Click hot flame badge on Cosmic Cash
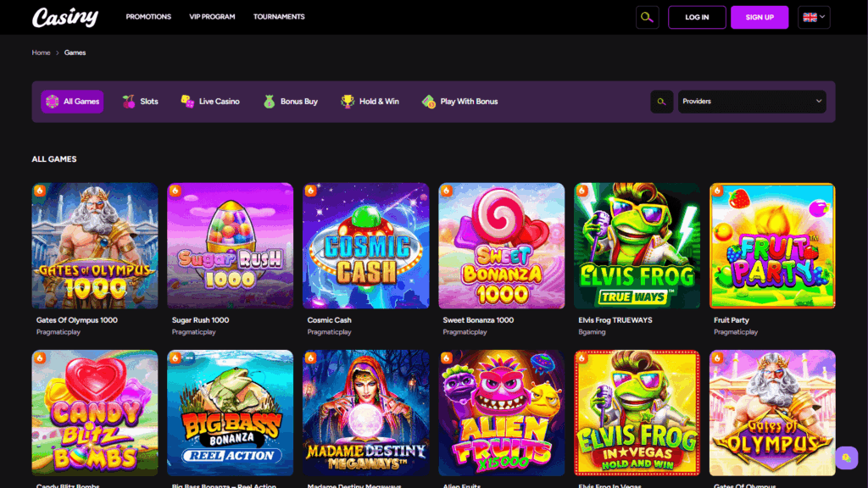 coord(310,191)
